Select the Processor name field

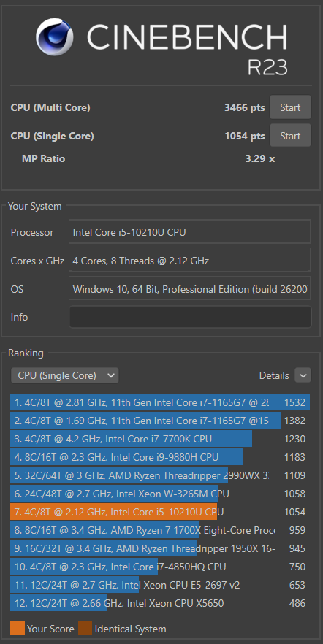point(190,232)
